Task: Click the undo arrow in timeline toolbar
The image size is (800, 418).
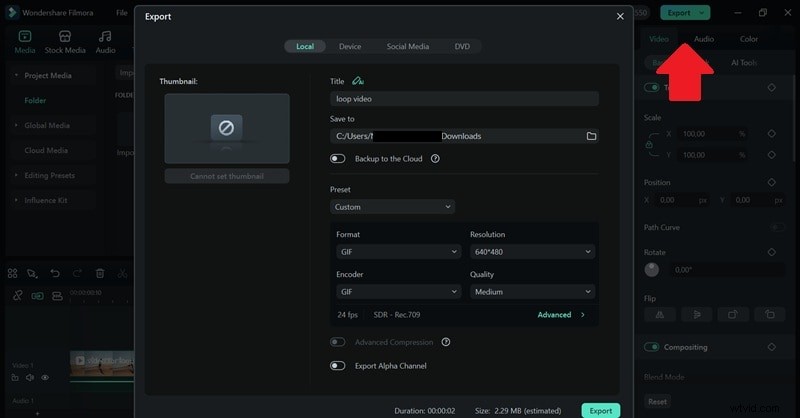Action: (55, 273)
